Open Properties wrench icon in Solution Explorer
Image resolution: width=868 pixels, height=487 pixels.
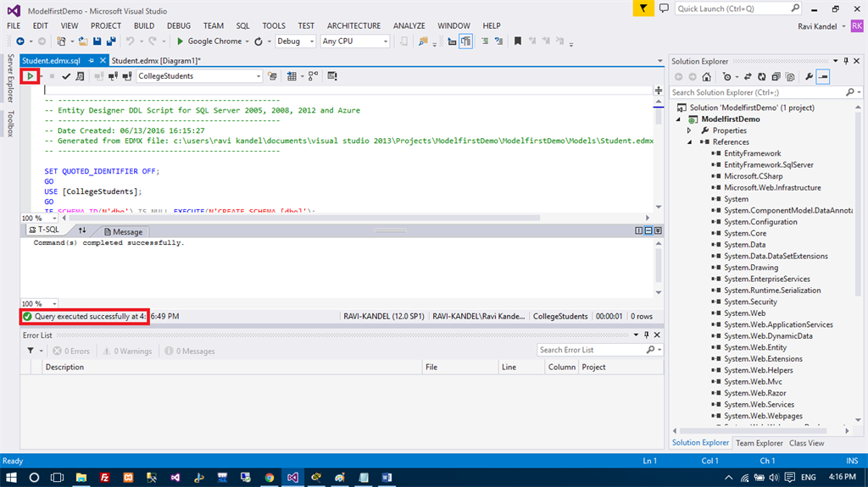(809, 76)
